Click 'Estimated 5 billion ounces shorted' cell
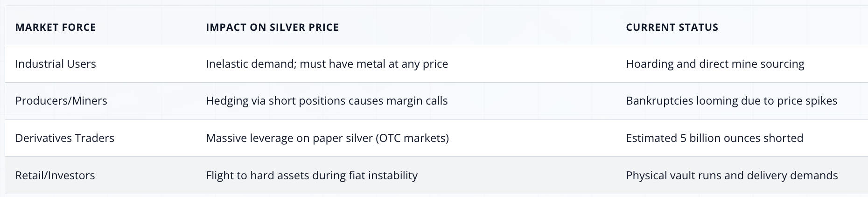This screenshot has height=197, width=868. click(x=714, y=138)
